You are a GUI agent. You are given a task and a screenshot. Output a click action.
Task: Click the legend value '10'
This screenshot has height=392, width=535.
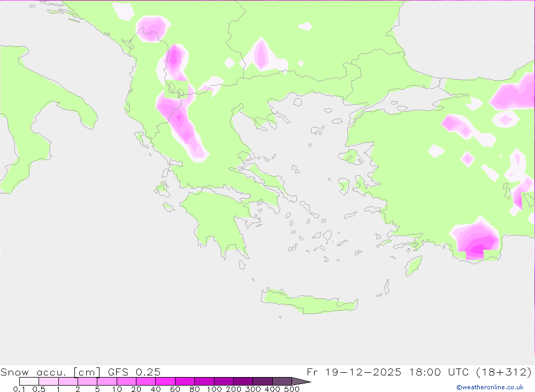coord(117,389)
